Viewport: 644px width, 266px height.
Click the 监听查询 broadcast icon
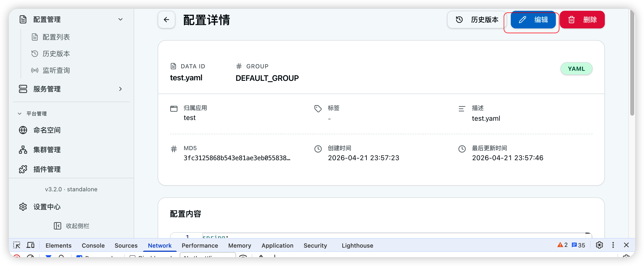click(x=35, y=71)
